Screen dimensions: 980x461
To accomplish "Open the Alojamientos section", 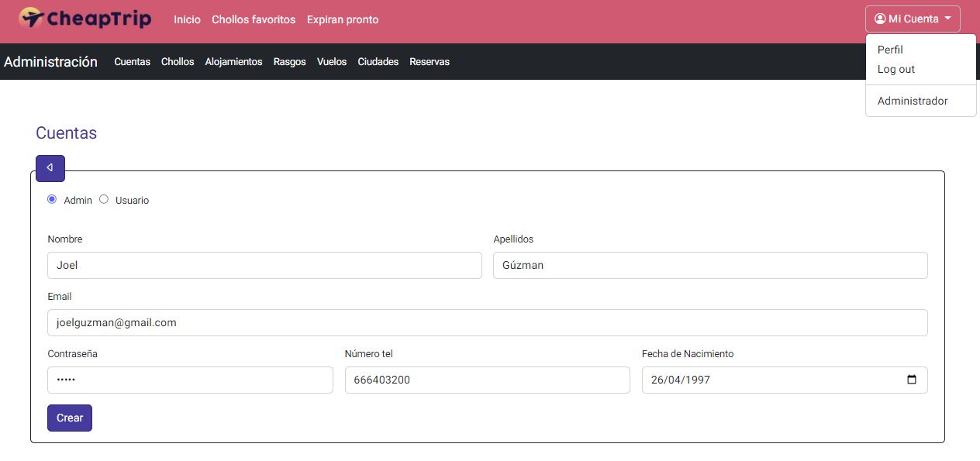I will point(233,62).
